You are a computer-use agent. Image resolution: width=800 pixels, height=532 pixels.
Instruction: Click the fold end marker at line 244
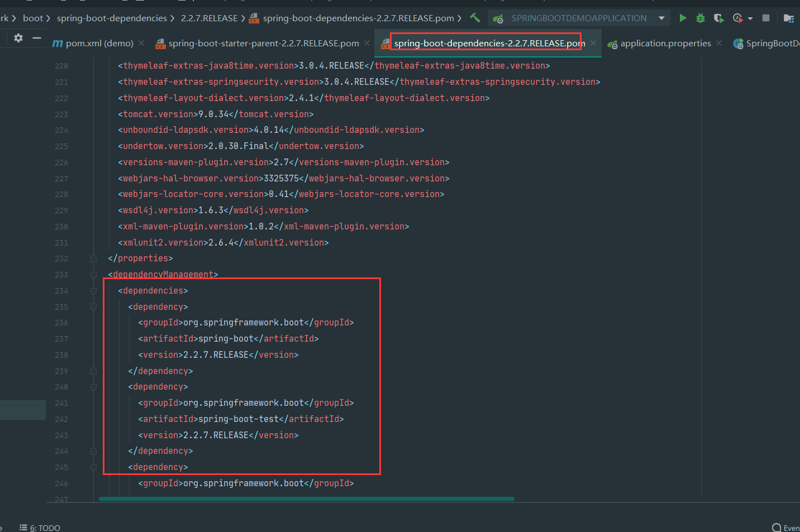(93, 451)
